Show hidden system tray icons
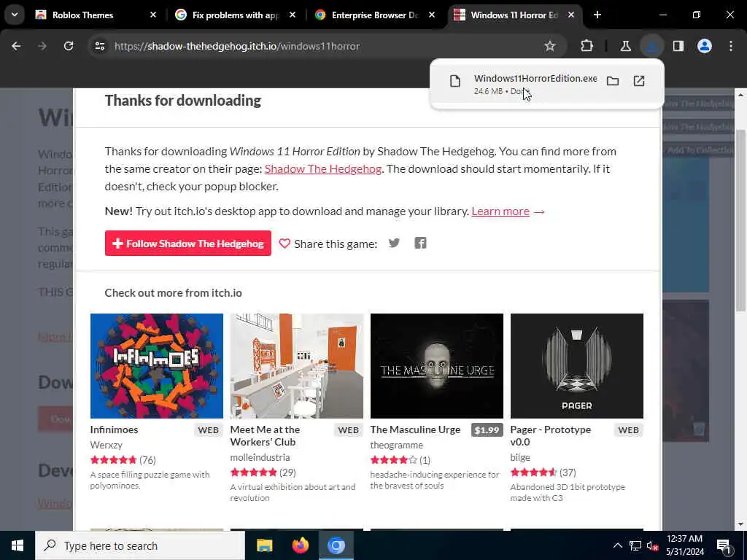 [x=617, y=545]
